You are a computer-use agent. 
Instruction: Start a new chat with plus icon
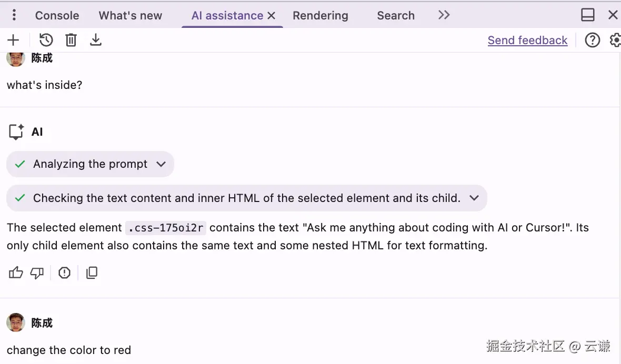(13, 40)
